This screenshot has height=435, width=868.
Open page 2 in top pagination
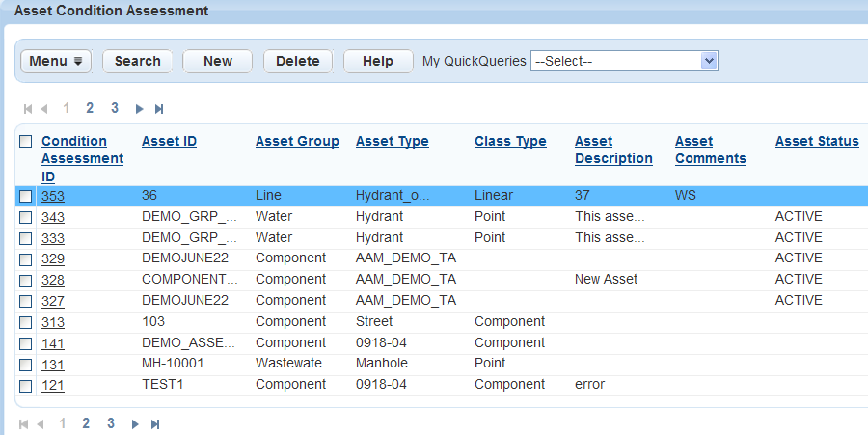pyautogui.click(x=90, y=108)
